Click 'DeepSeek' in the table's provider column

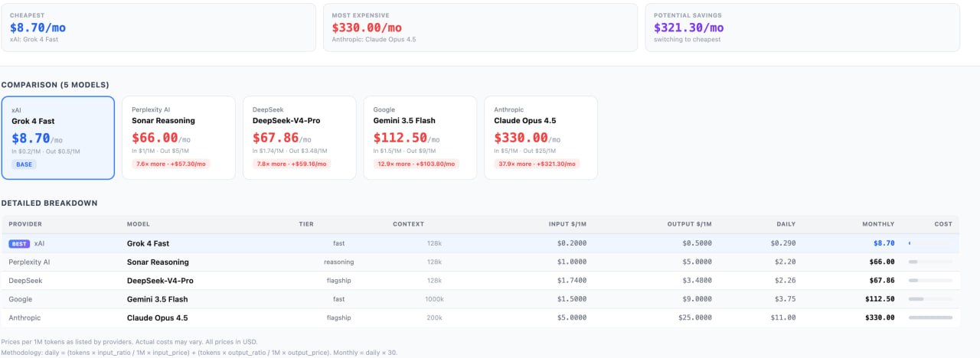click(24, 281)
